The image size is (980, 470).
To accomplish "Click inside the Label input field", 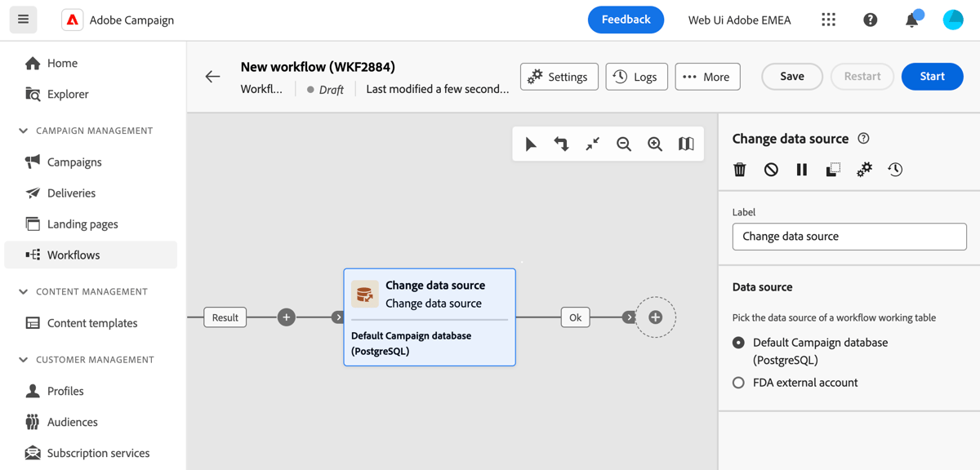I will (x=849, y=236).
